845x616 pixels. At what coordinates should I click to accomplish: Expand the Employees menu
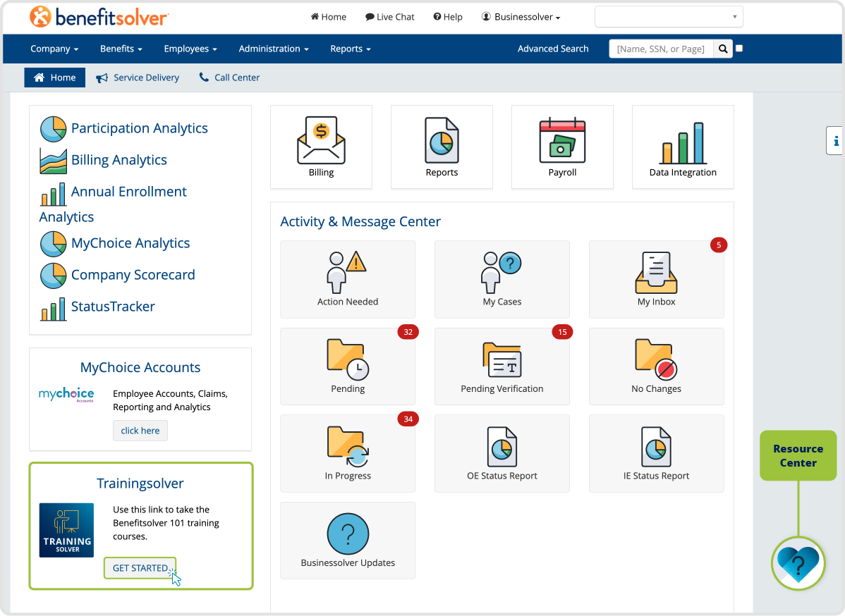tap(190, 49)
